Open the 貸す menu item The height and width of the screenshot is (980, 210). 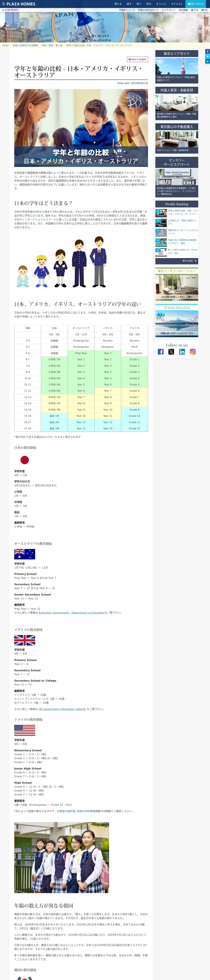click(x=129, y=4)
